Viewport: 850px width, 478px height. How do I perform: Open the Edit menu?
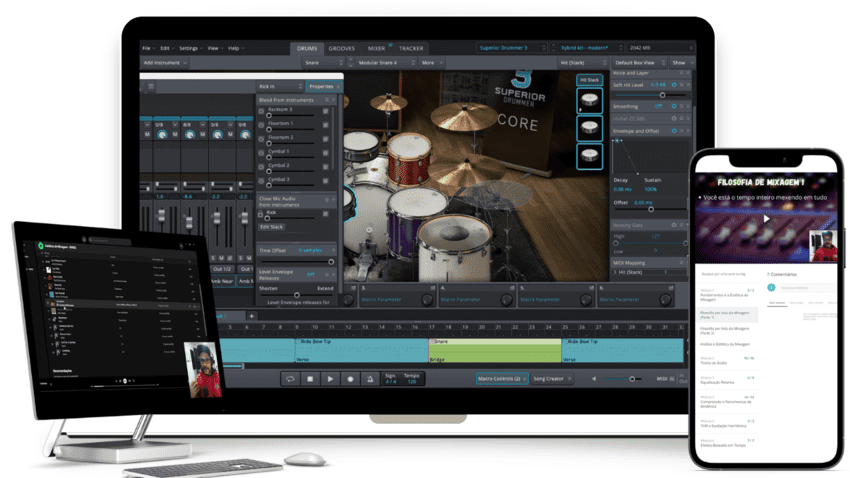(168, 48)
